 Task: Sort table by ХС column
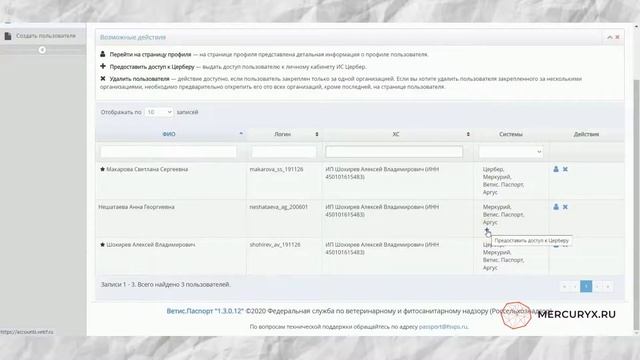point(396,134)
